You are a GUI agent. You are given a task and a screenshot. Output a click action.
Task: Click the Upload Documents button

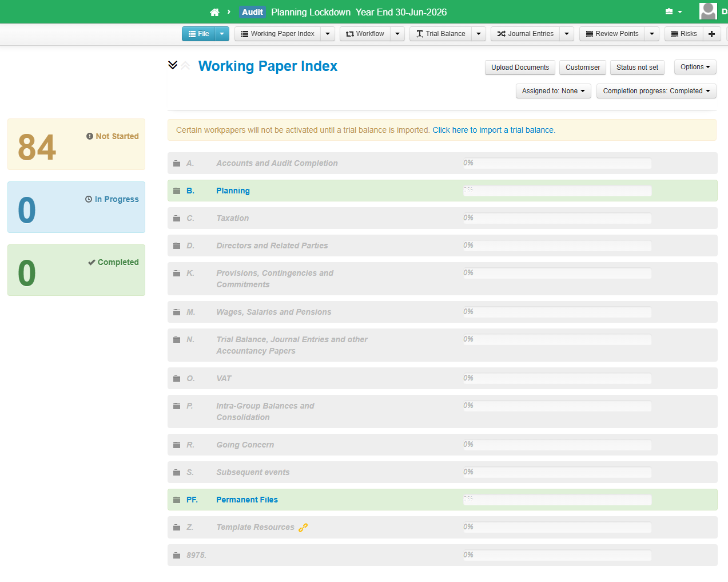coord(520,68)
